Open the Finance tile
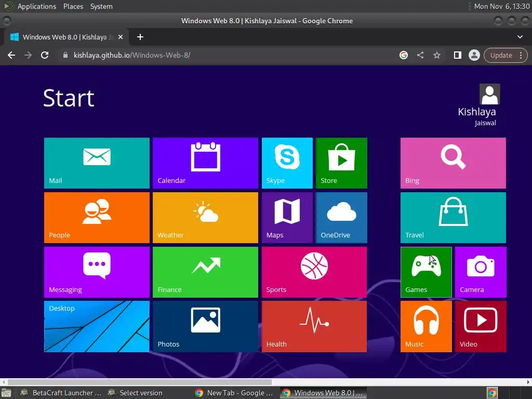The width and height of the screenshot is (532, 399). click(x=205, y=272)
